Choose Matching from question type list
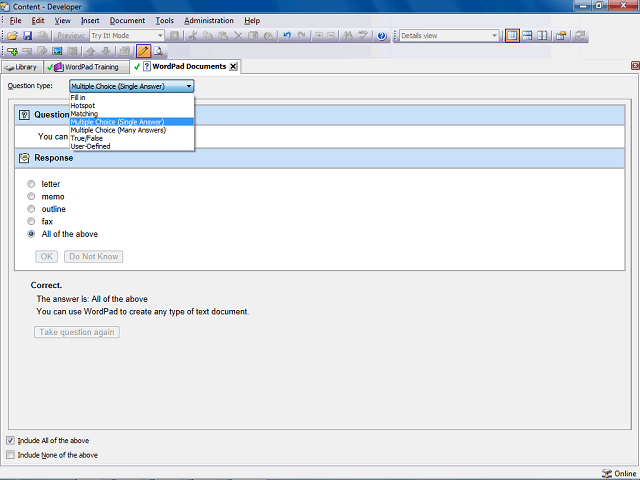 point(131,114)
